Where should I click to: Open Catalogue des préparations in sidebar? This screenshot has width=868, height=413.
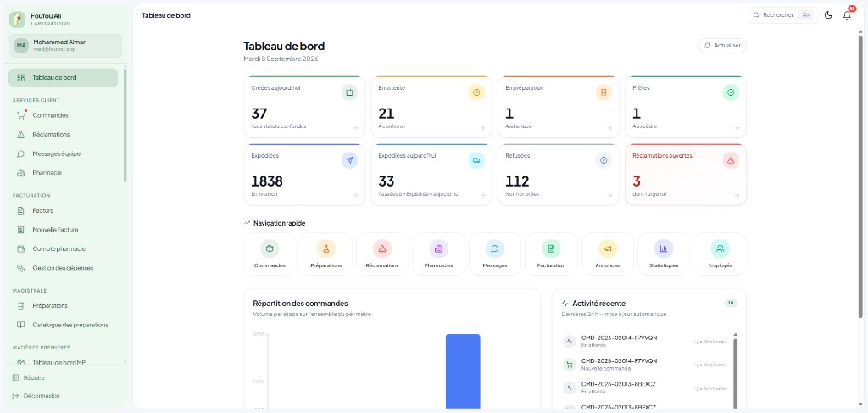tap(63, 325)
